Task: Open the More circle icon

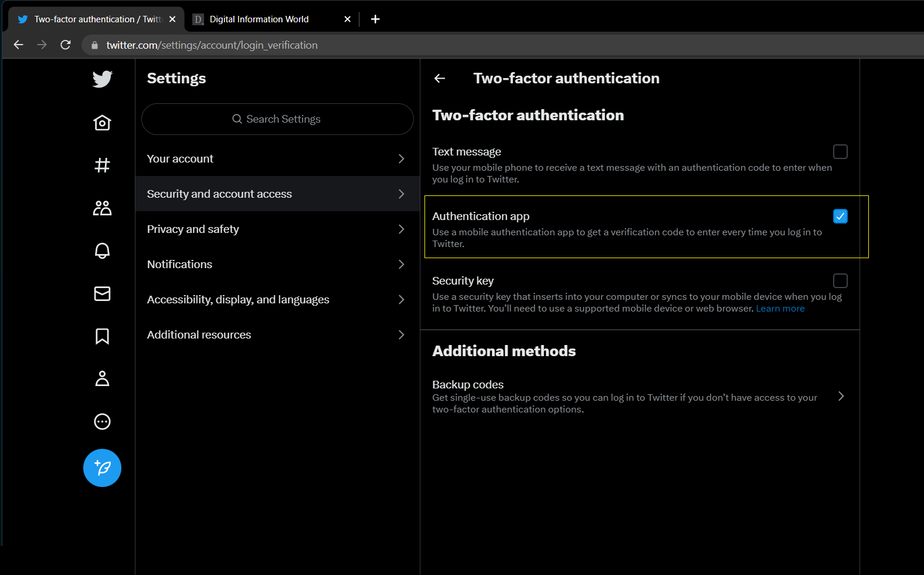Action: tap(102, 422)
